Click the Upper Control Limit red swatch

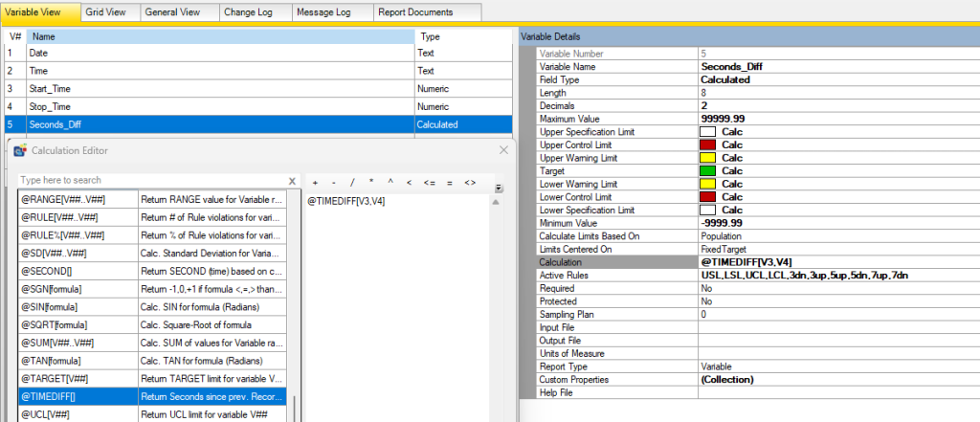click(x=707, y=144)
